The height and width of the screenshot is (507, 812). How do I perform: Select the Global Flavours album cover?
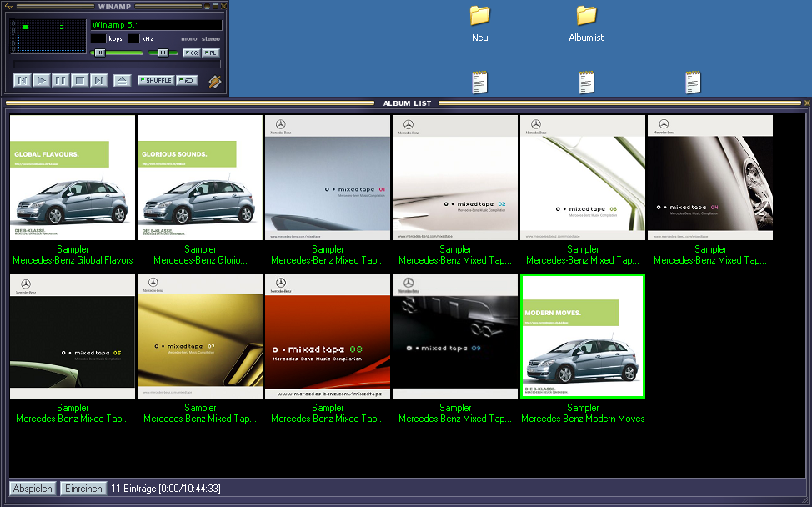[x=73, y=178]
